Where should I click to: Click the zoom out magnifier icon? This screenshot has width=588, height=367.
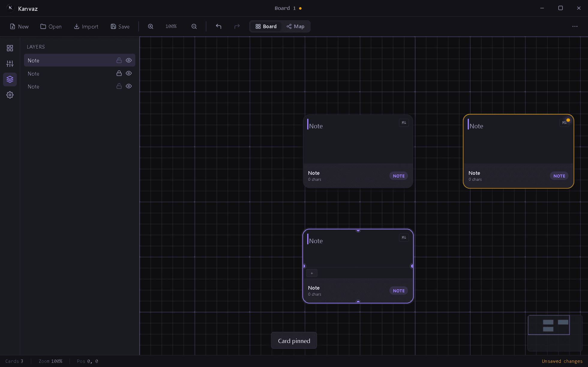(x=194, y=26)
